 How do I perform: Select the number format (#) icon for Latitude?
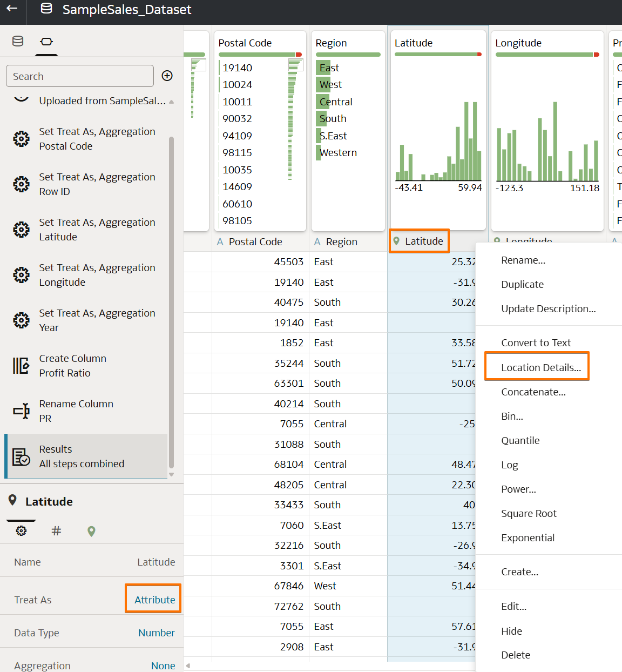(56, 530)
